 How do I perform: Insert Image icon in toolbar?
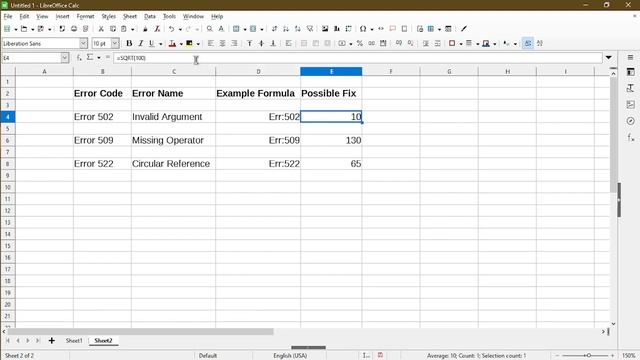(325, 29)
